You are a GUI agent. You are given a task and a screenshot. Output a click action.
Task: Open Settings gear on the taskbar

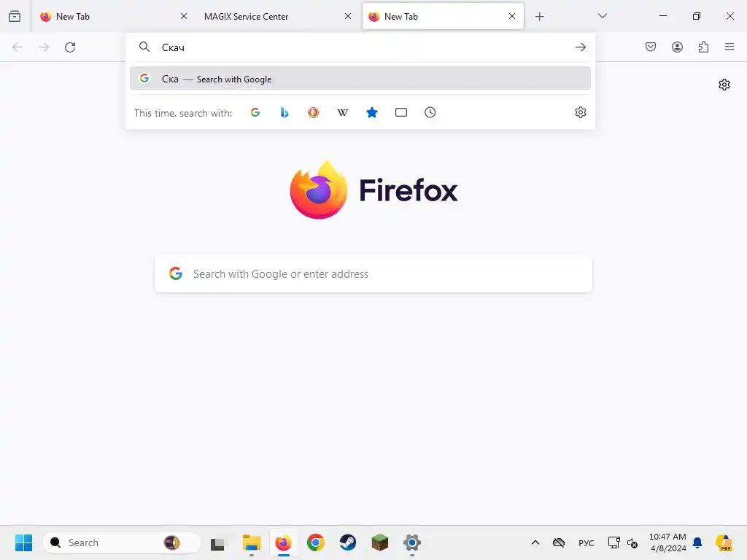click(x=412, y=542)
